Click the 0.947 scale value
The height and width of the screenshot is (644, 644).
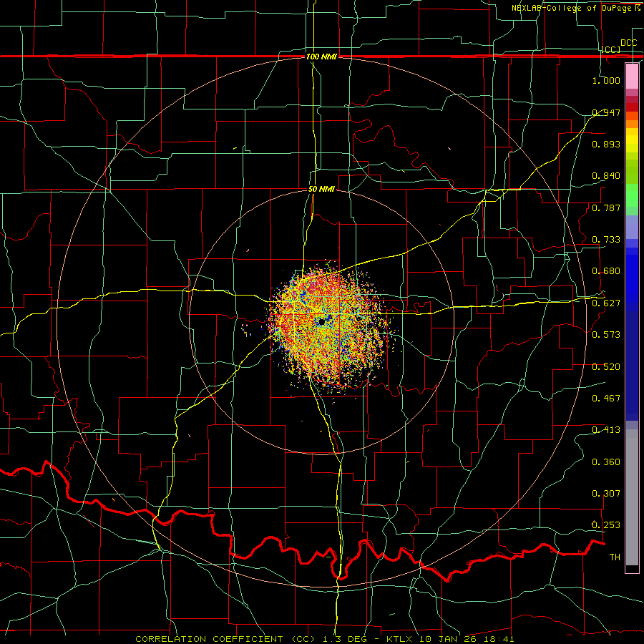(606, 112)
